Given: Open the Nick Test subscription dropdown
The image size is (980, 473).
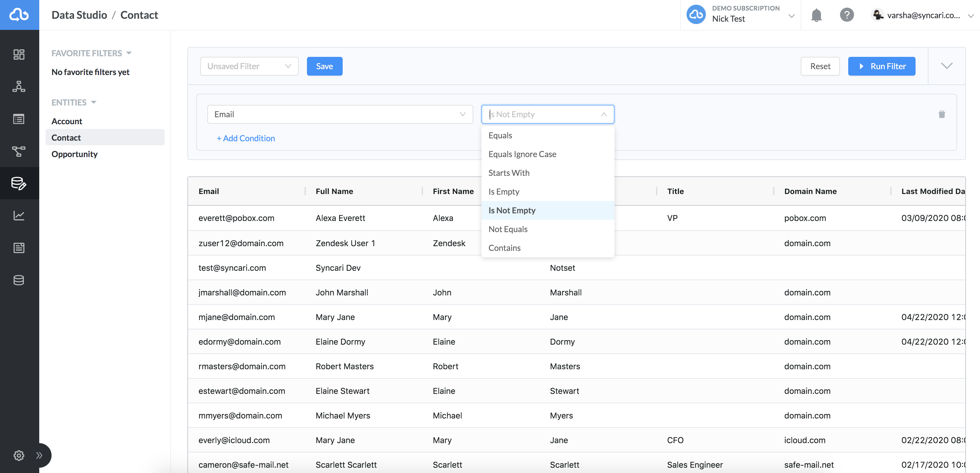Looking at the screenshot, I should 791,16.
